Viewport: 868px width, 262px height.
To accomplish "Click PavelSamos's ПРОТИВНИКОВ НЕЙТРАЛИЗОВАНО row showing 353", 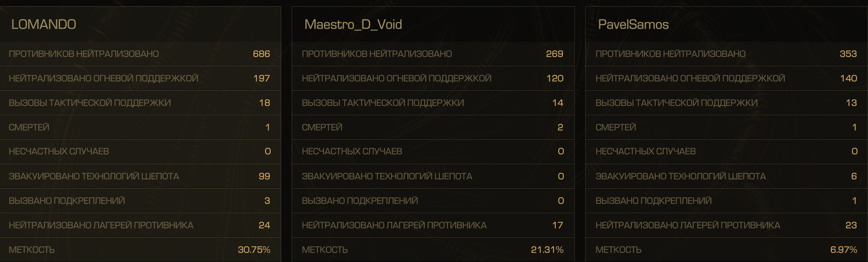I will [x=726, y=54].
